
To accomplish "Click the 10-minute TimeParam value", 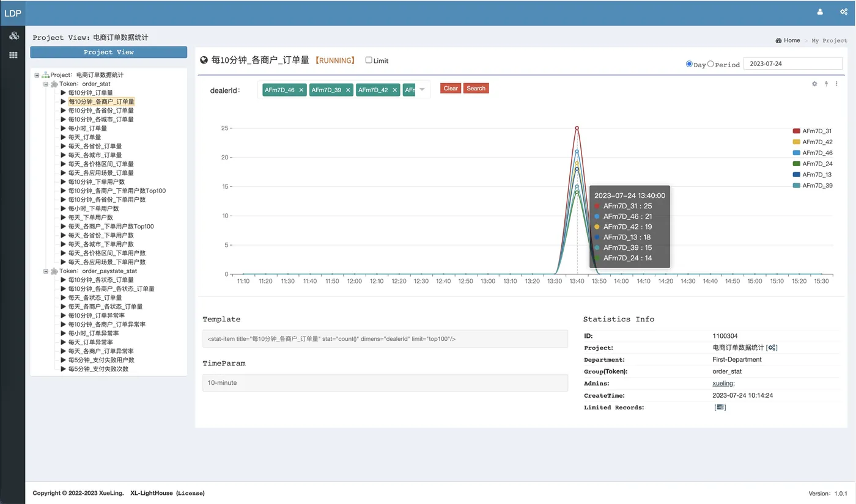I will pos(385,383).
